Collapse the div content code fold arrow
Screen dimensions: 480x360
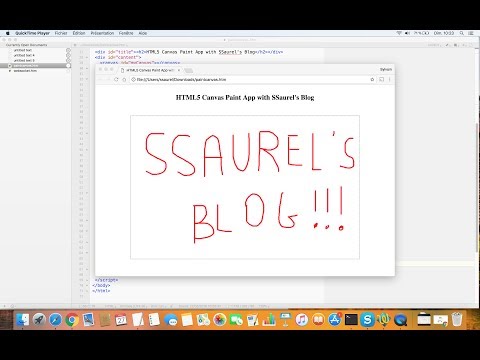click(x=87, y=57)
